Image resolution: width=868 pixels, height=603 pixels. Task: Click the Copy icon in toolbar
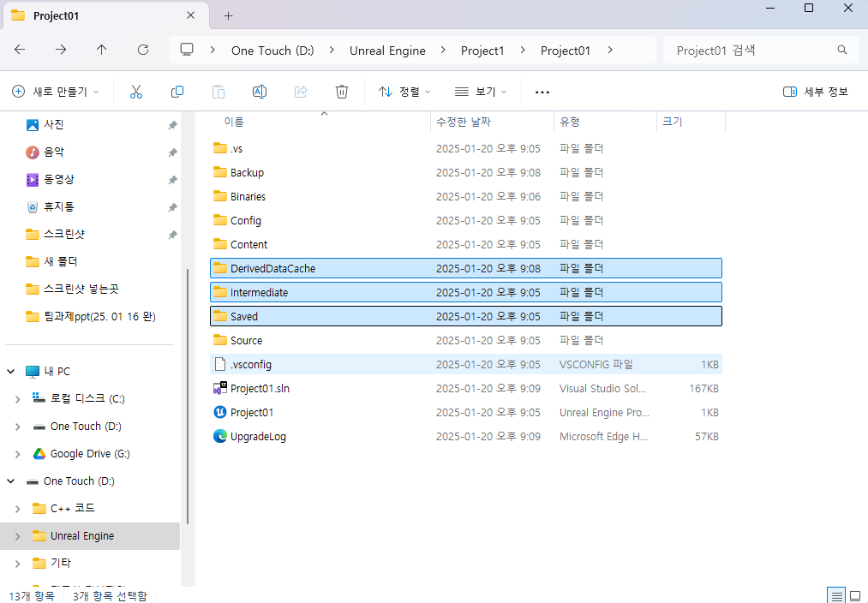[x=177, y=92]
